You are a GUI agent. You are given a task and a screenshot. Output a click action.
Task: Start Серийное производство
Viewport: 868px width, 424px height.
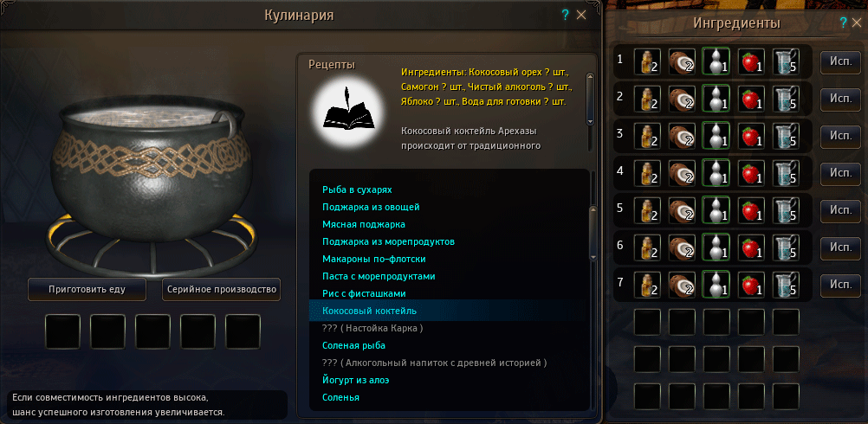(222, 289)
